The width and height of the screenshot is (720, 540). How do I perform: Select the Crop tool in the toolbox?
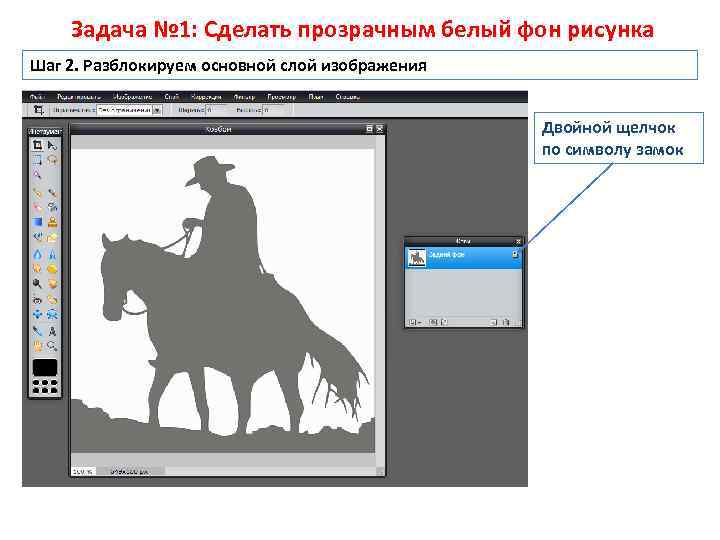38,146
